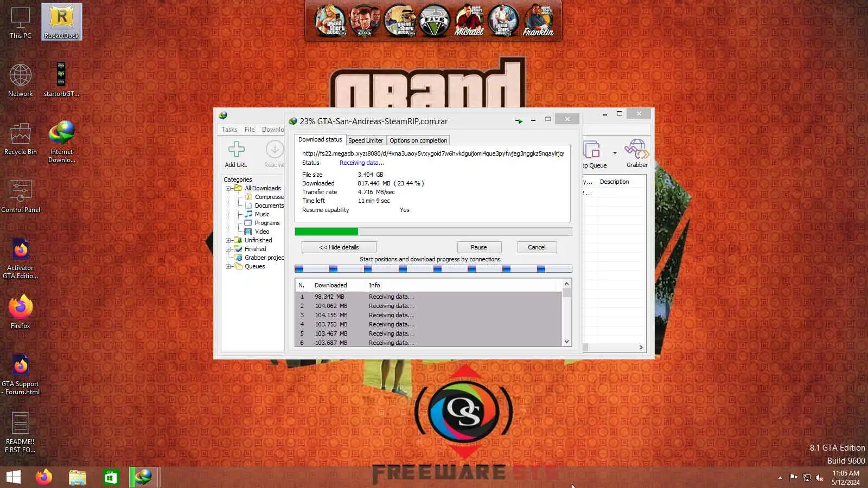This screenshot has height=488, width=868.
Task: Expand the Unfinished category node
Action: click(228, 240)
